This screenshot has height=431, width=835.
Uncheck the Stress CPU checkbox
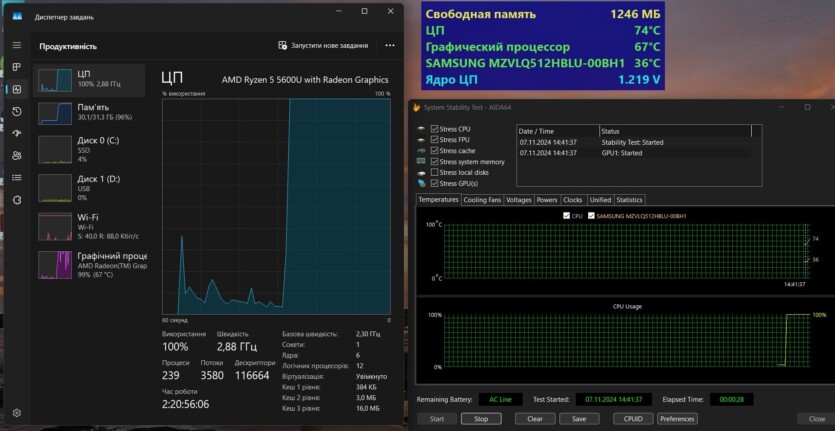tap(434, 129)
